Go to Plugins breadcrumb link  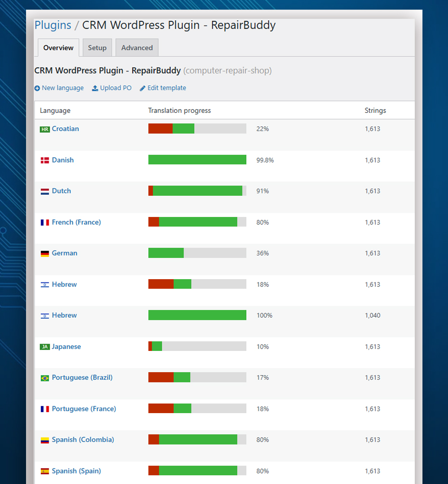pos(53,25)
